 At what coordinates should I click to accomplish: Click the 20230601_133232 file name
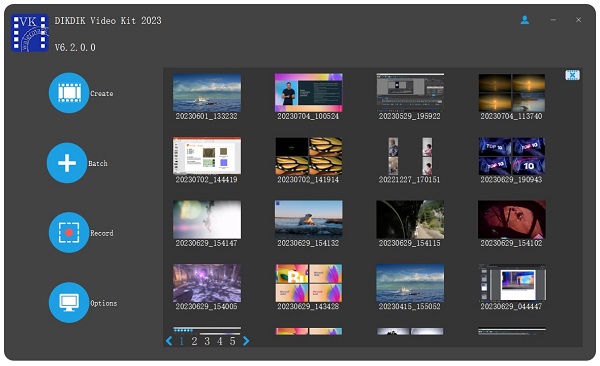pos(207,116)
